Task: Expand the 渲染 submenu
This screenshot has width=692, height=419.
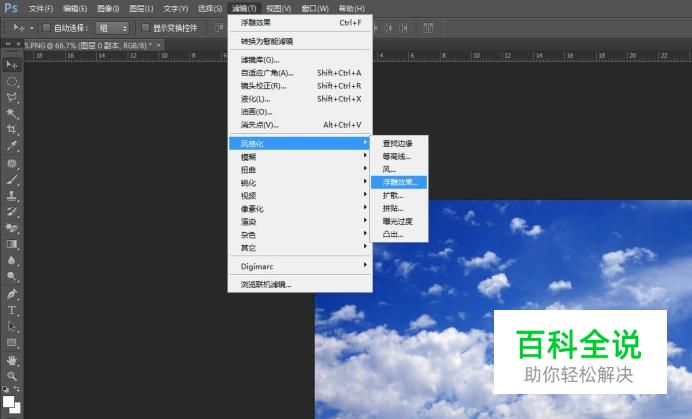Action: [x=300, y=221]
